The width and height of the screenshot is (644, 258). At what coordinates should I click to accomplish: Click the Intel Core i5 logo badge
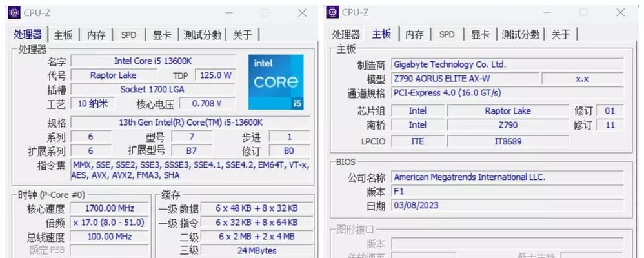pos(276,82)
